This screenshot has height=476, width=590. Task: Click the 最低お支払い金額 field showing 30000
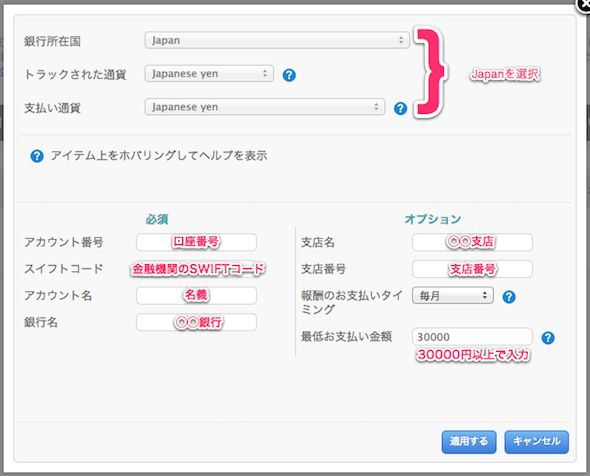pyautogui.click(x=472, y=336)
